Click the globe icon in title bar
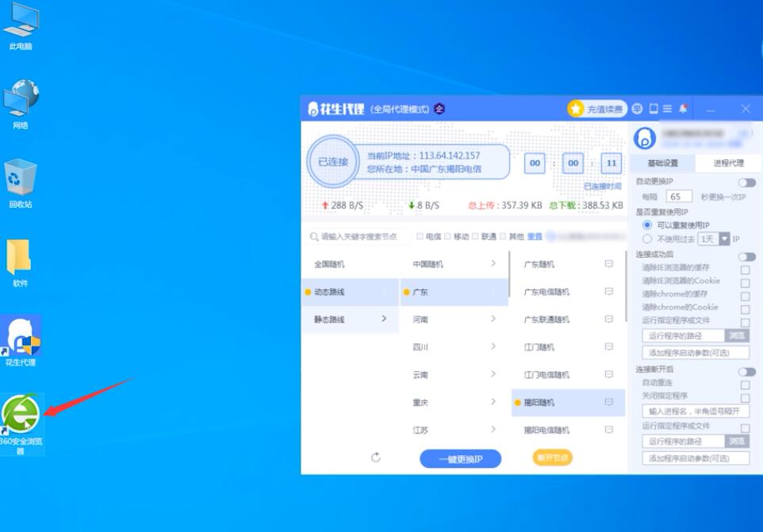This screenshot has height=532, width=763. coord(638,109)
